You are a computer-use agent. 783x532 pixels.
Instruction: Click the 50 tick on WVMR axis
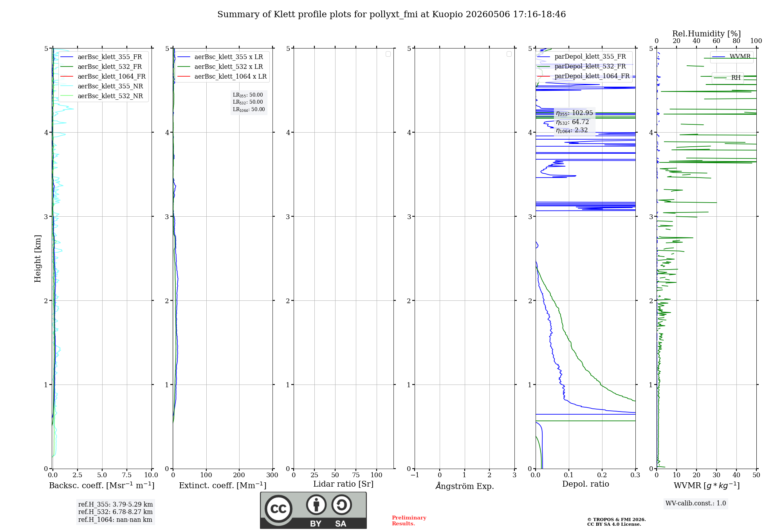click(756, 475)
